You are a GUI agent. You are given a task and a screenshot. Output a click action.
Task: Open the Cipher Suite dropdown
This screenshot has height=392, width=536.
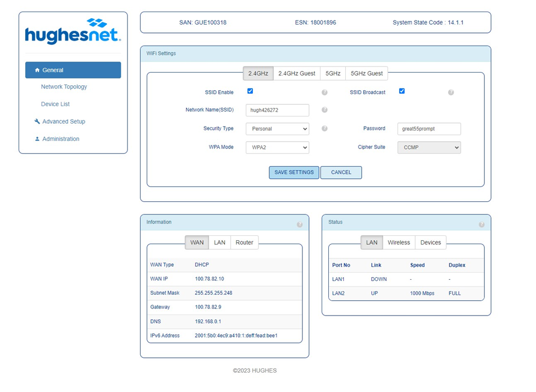tap(429, 147)
